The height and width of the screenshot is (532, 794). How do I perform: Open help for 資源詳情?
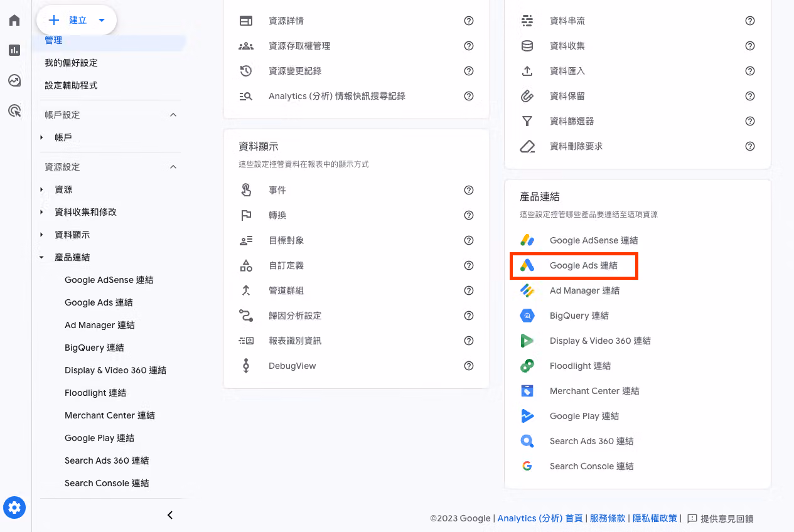click(469, 21)
